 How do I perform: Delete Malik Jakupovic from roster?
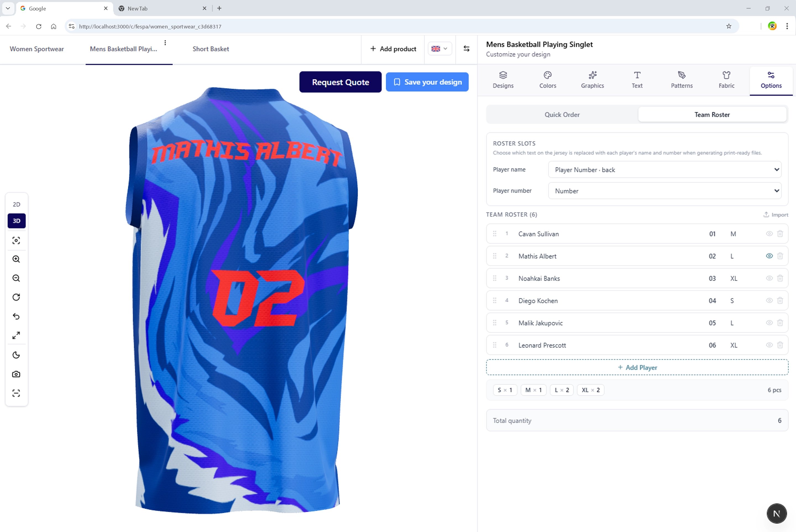[780, 323]
